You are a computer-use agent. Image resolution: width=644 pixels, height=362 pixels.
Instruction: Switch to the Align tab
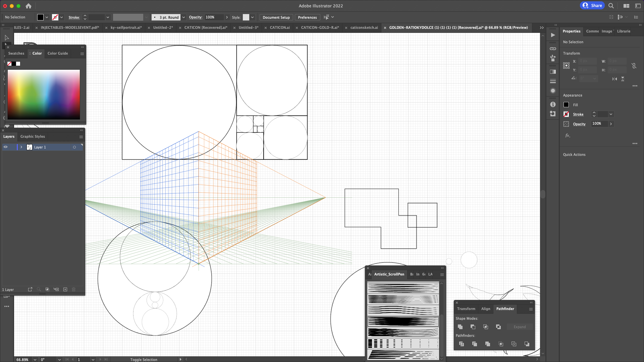(x=486, y=309)
